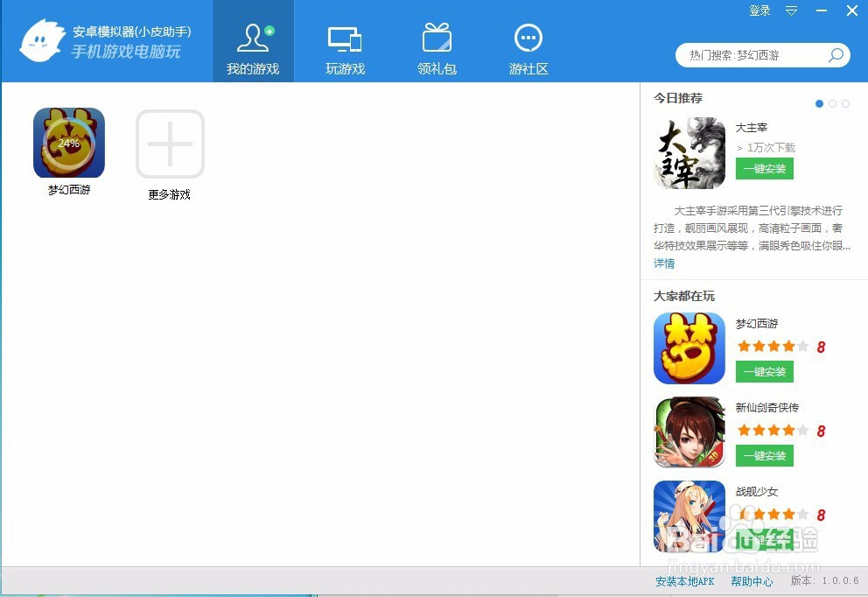Image resolution: width=868 pixels, height=597 pixels.
Task: Switch to the 玩游戏 tab
Action: [x=345, y=50]
